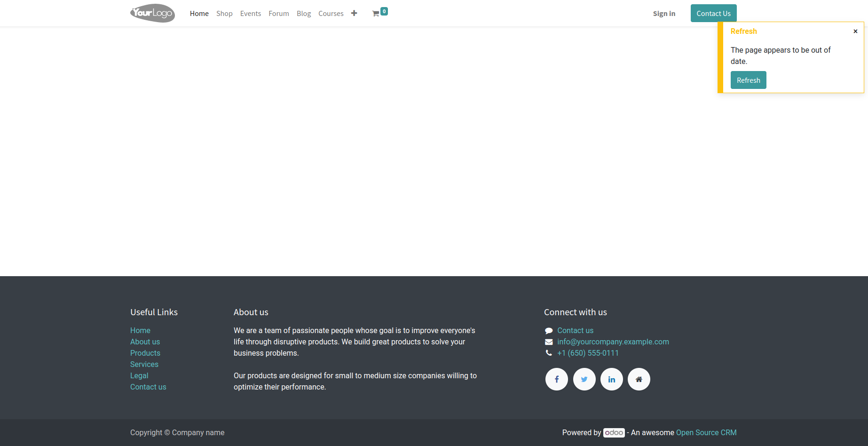
Task: Click the orange 'Refresh' notification title
Action: (x=744, y=31)
